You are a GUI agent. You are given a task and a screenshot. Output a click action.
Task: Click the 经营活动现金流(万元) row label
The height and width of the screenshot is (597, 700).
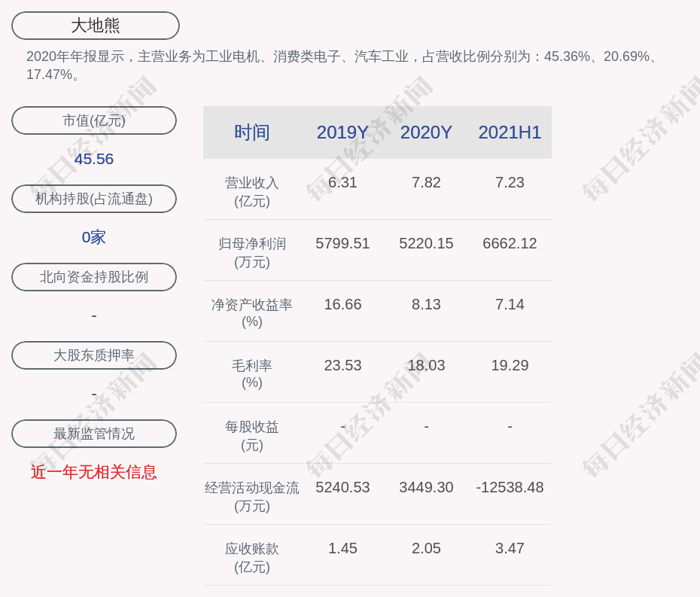[251, 496]
